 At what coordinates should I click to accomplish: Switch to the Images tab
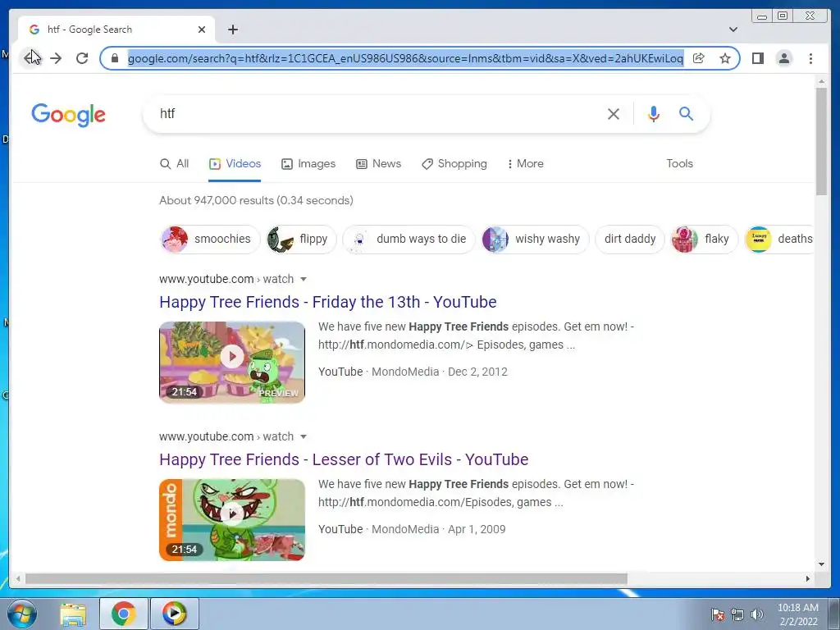pos(308,163)
